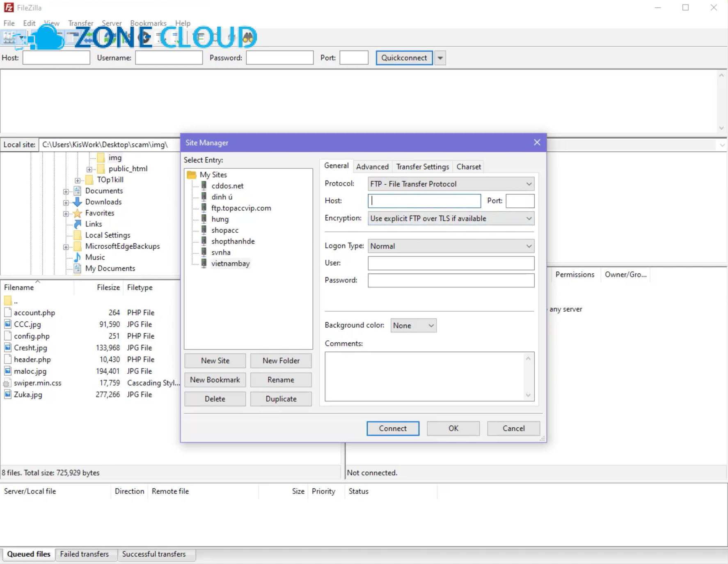Select the svnha server icon
The width and height of the screenshot is (728, 564).
[x=204, y=252]
